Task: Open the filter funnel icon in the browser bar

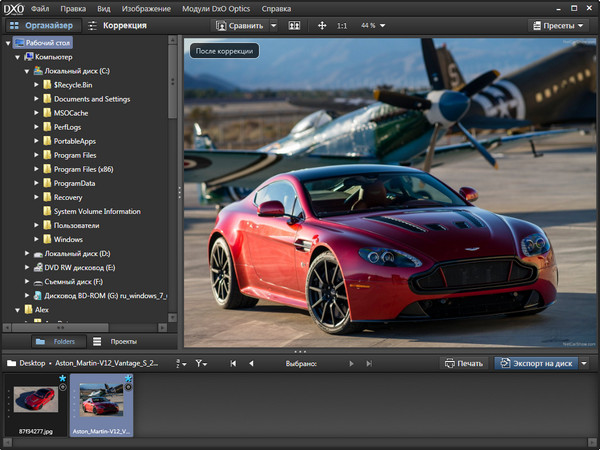Action: (x=201, y=363)
